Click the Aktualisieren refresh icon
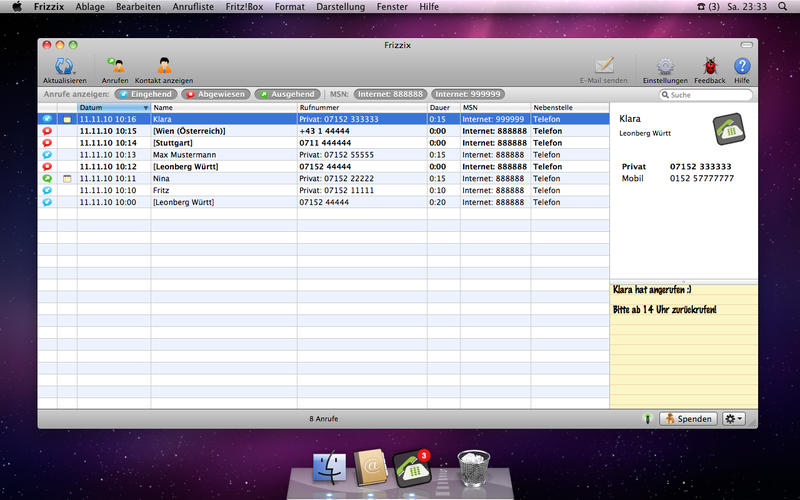800x500 pixels. 64,67
